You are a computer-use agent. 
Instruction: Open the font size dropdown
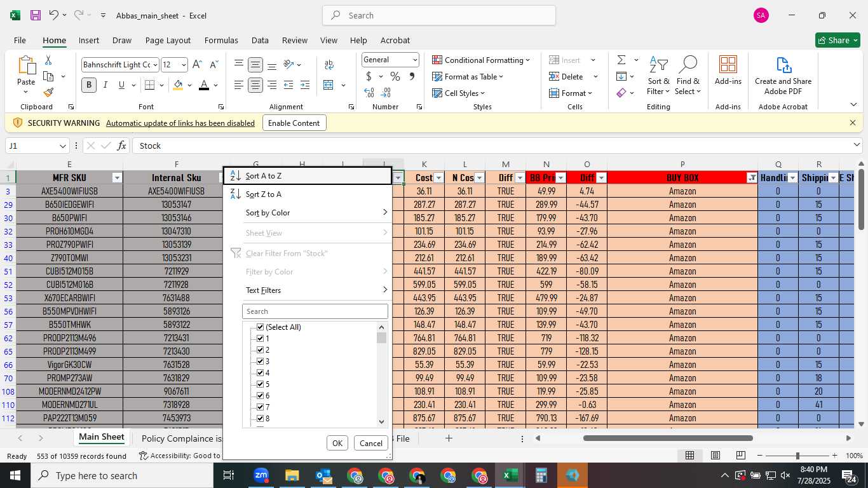pos(184,65)
